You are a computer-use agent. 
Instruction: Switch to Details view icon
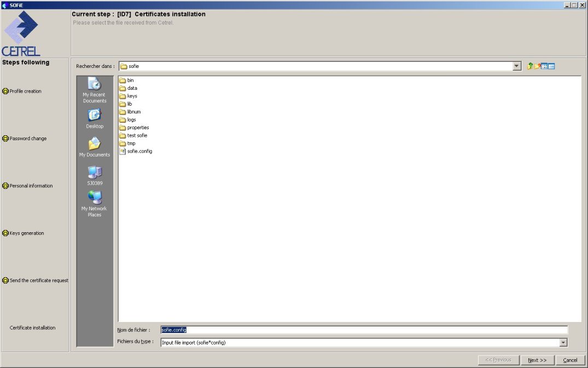[x=551, y=66]
